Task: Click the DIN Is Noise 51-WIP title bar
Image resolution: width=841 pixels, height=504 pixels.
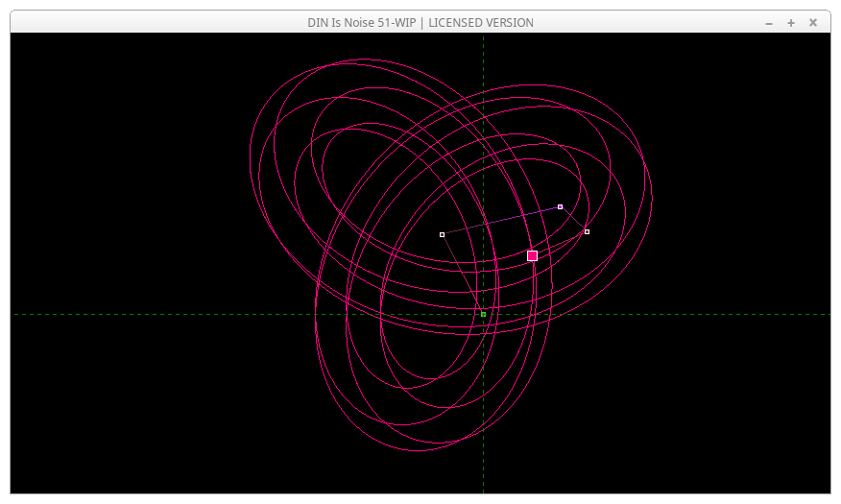Action: pos(420,22)
